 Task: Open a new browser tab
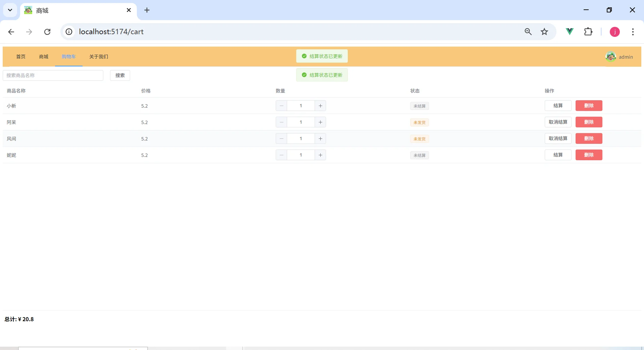[147, 10]
